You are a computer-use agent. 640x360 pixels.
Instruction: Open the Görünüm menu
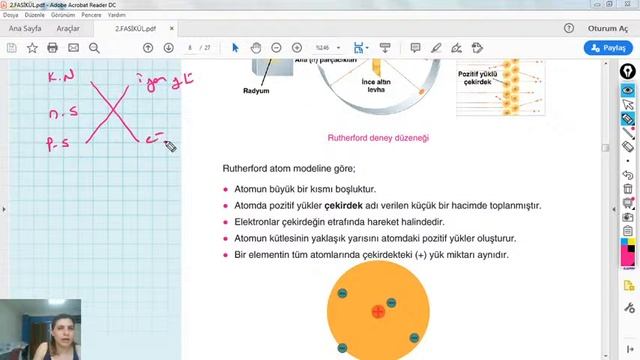coord(63,15)
